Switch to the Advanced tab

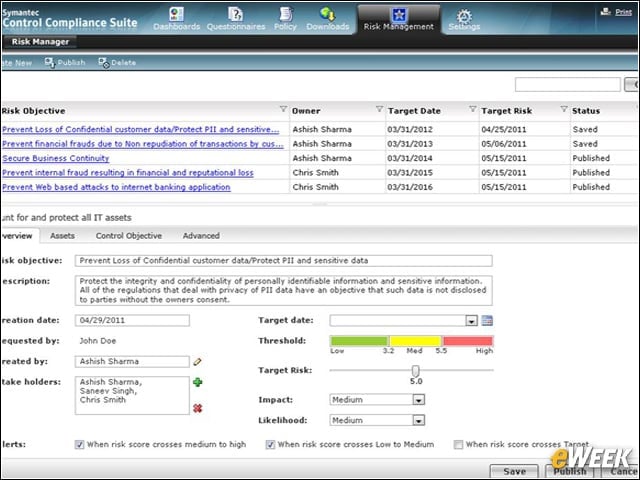(x=201, y=236)
